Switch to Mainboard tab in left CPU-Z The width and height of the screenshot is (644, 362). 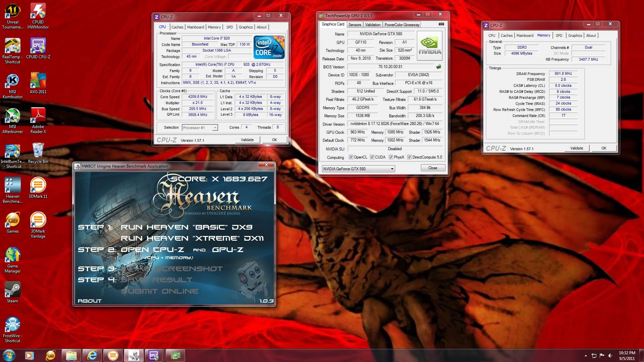pyautogui.click(x=196, y=27)
